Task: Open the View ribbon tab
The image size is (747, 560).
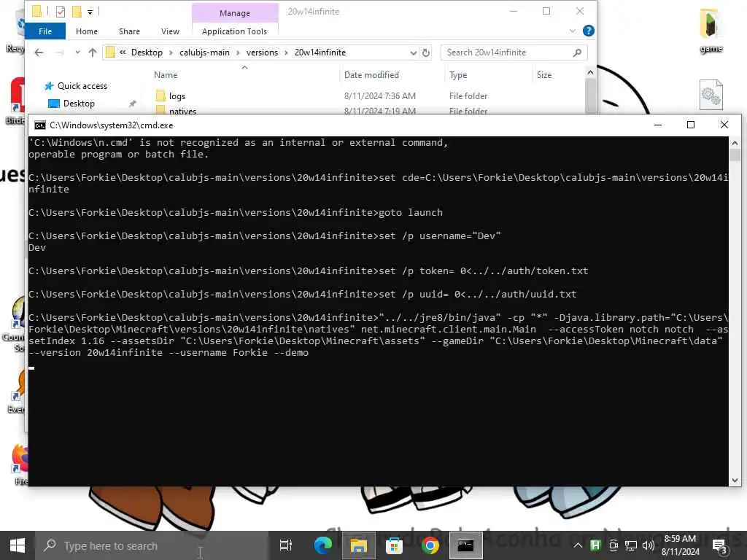Action: point(170,31)
